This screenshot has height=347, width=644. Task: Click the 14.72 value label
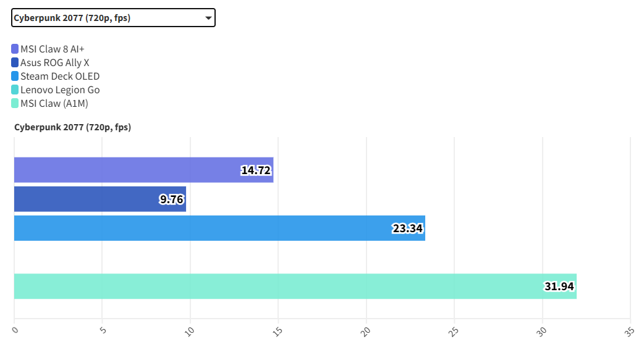(256, 170)
